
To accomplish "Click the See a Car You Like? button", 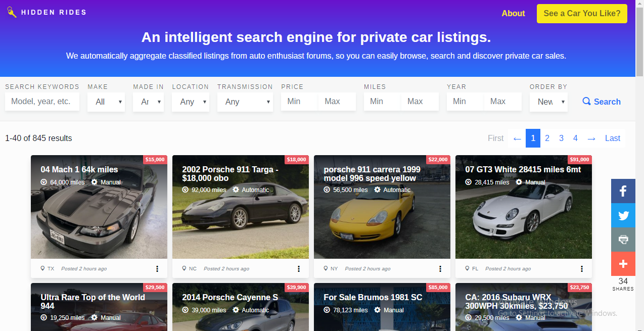I will [582, 14].
